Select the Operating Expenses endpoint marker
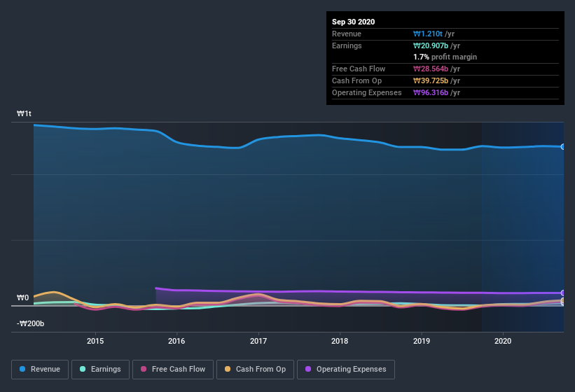 (x=563, y=293)
